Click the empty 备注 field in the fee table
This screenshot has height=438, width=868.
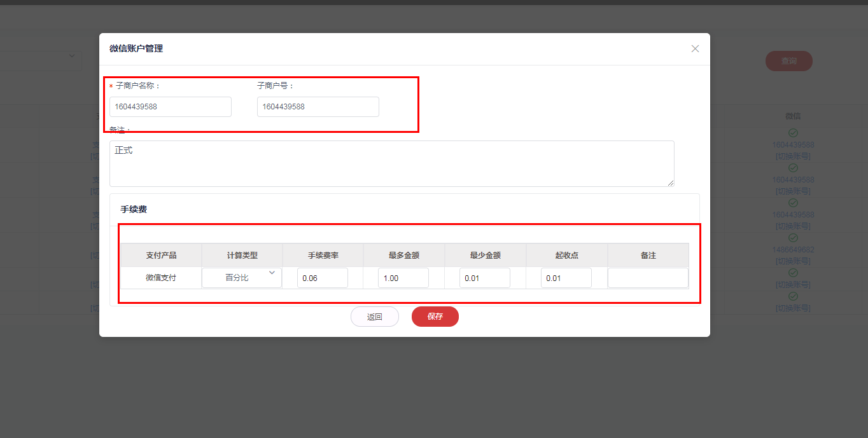point(648,278)
